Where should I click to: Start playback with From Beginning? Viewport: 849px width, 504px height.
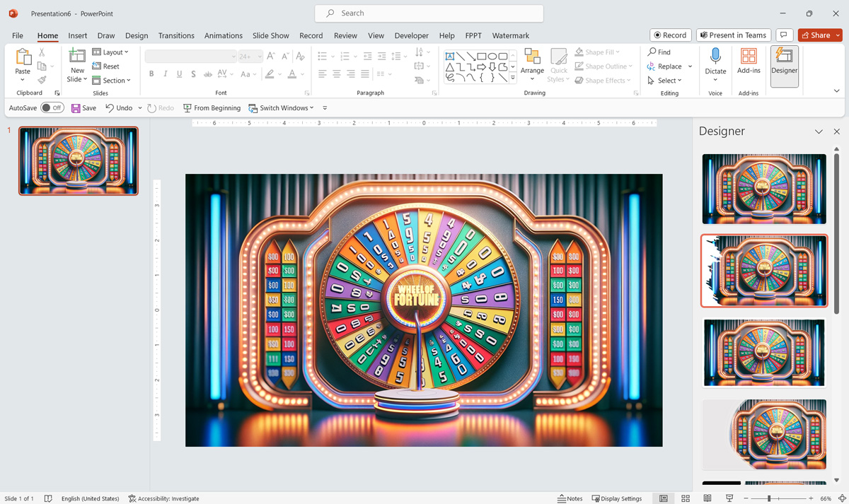click(x=212, y=107)
